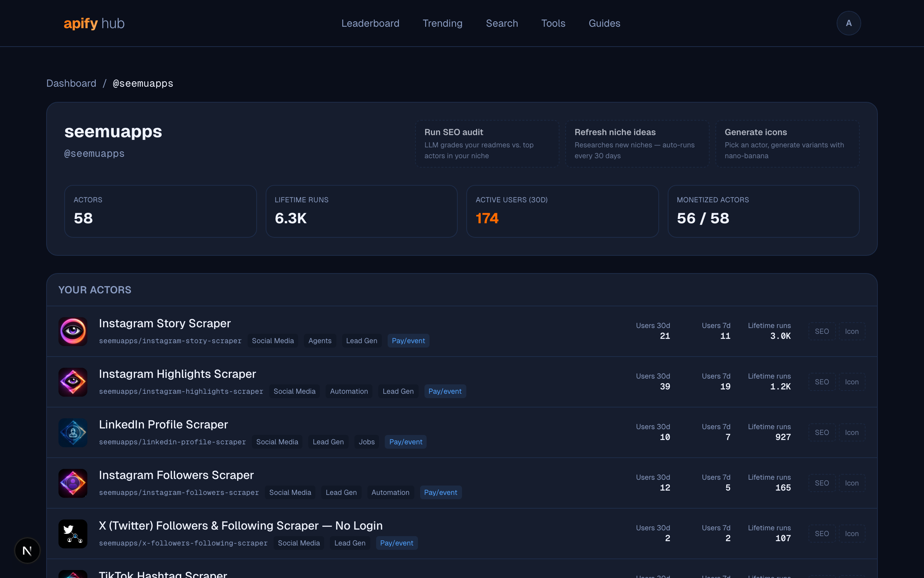
Task: Open the Leaderboard nav item
Action: pyautogui.click(x=370, y=23)
